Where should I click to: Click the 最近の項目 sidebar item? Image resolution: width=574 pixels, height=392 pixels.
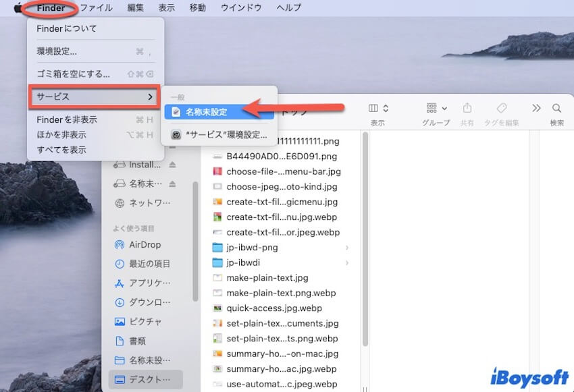(x=149, y=264)
